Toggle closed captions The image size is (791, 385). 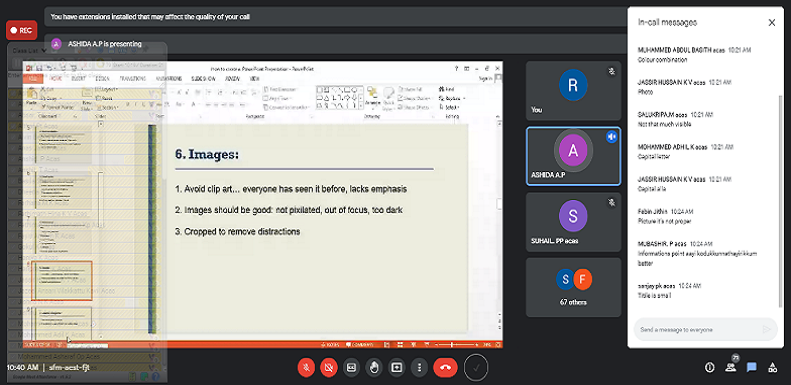351,367
